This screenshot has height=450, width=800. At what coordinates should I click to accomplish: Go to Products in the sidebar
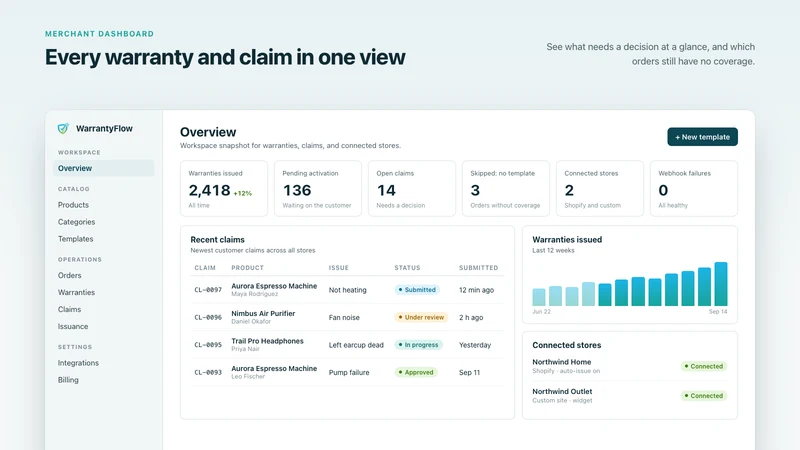point(73,205)
